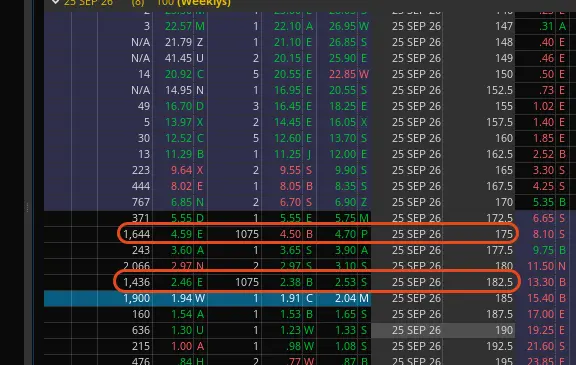Collapse the 25 SEP 26 Weeklys expiration chevron

[55, 2]
